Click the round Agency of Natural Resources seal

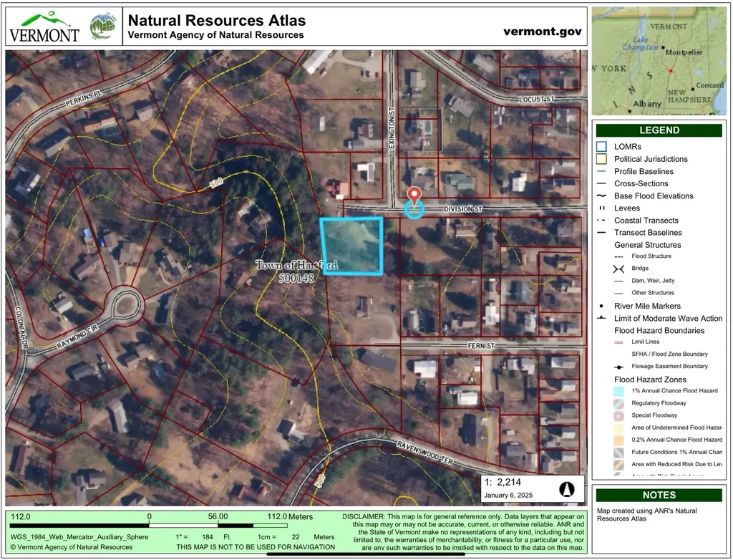[102, 26]
